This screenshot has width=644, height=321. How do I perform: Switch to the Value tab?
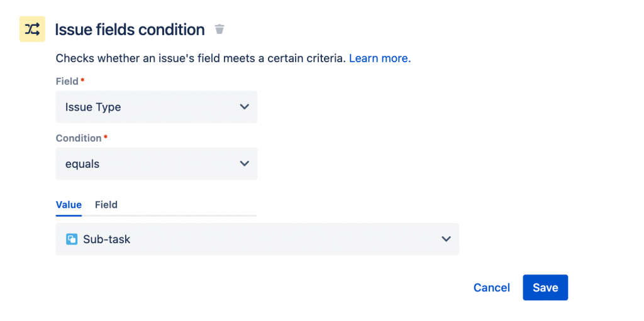point(69,205)
